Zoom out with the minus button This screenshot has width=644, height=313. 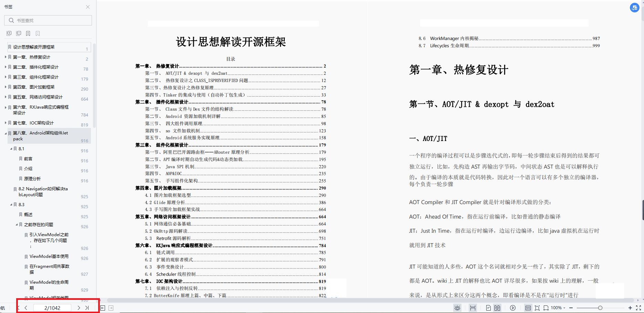tap(571, 308)
